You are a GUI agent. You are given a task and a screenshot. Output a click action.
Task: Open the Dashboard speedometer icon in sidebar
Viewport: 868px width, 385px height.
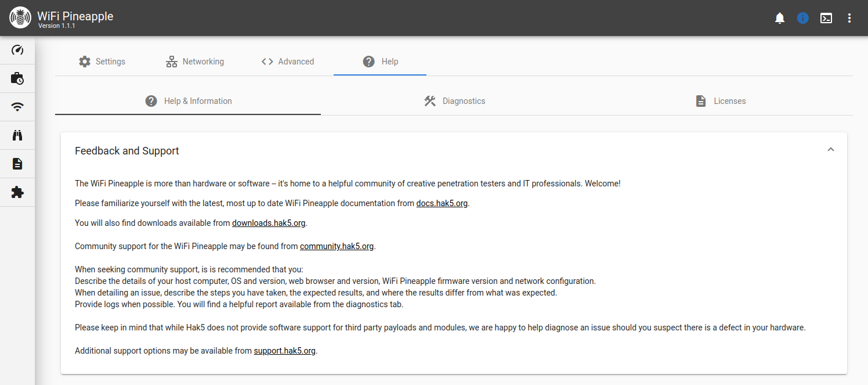(x=17, y=50)
